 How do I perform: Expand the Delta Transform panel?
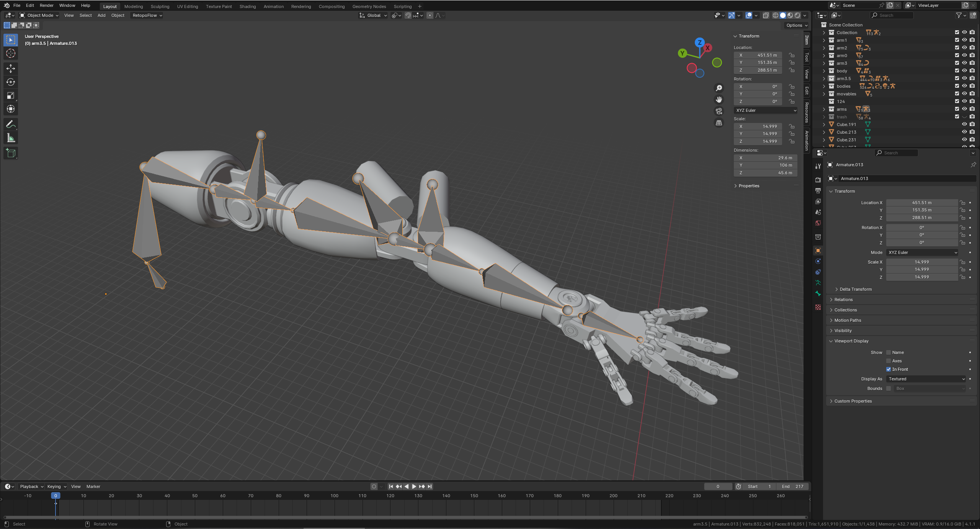pos(856,289)
